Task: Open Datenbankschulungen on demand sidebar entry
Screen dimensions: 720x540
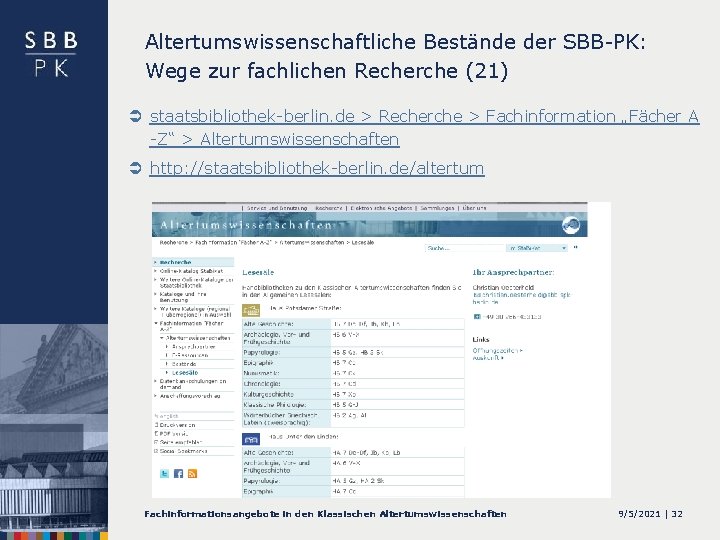Action: tap(193, 384)
